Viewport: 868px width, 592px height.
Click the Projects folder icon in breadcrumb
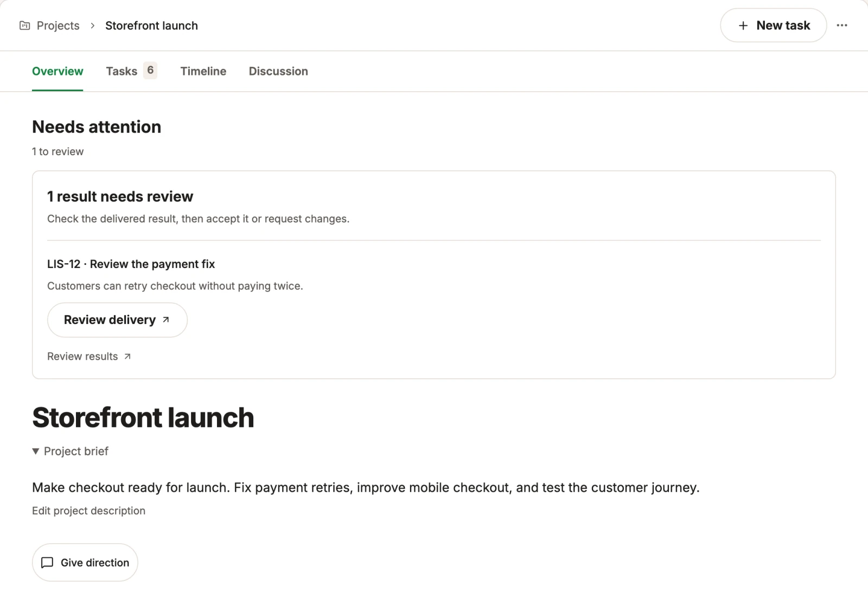pyautogui.click(x=24, y=26)
